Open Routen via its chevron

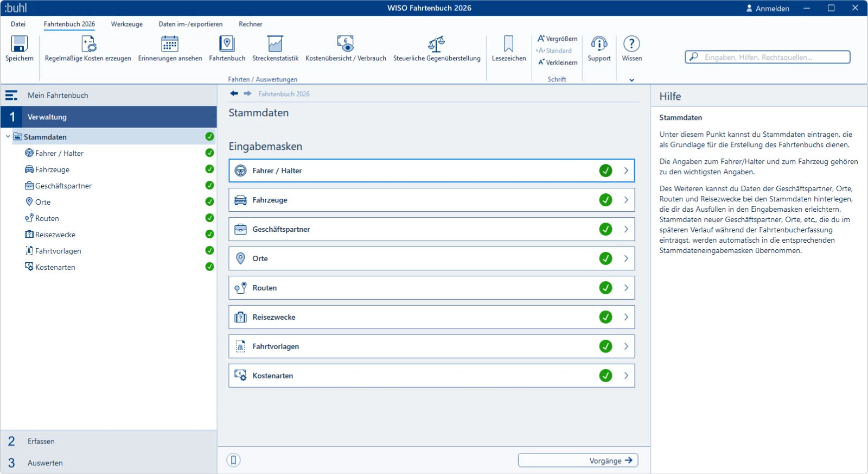(x=626, y=288)
